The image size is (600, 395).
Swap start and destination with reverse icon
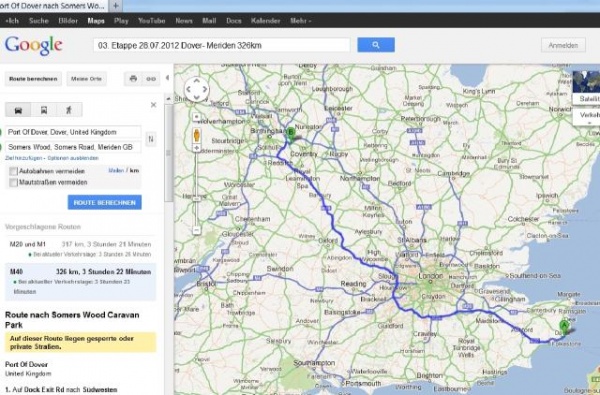point(151,139)
